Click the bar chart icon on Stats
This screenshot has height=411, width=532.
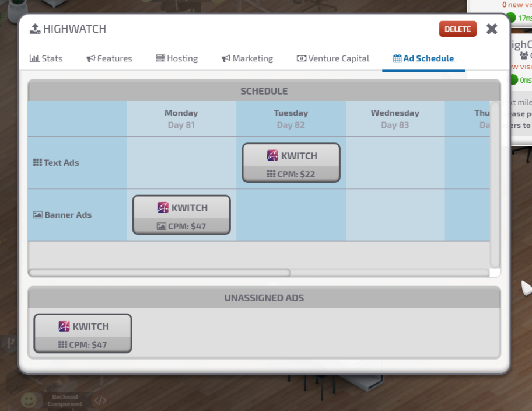pos(34,58)
